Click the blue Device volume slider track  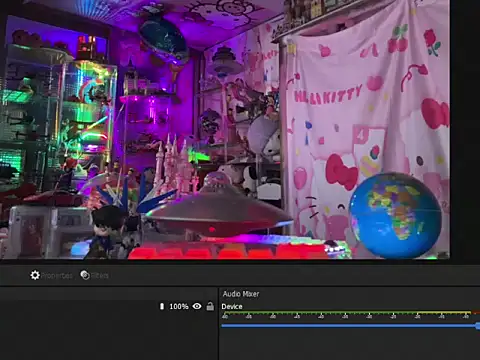tap(349, 326)
